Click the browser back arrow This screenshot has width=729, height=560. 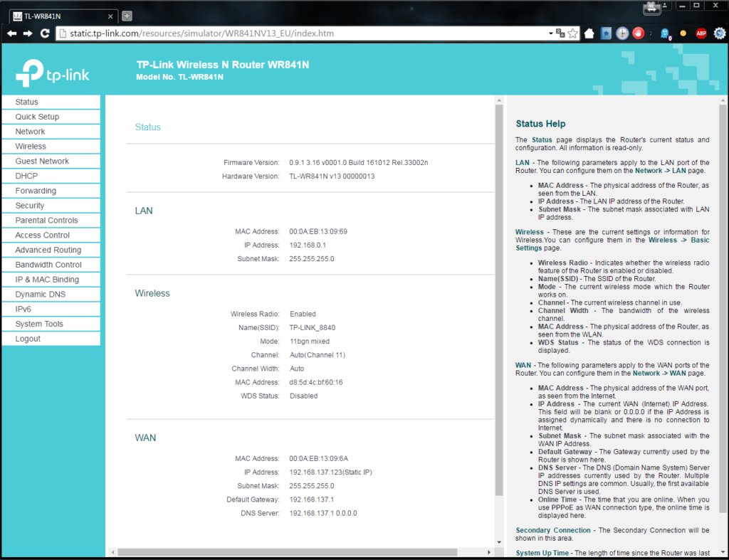click(11, 33)
